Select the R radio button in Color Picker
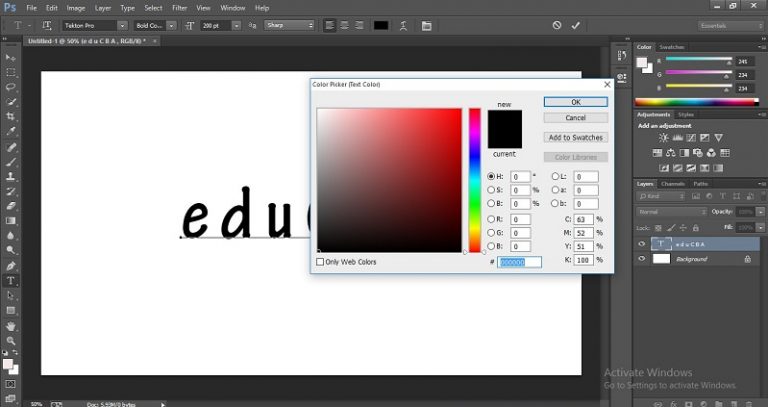This screenshot has width=768, height=407. (491, 219)
